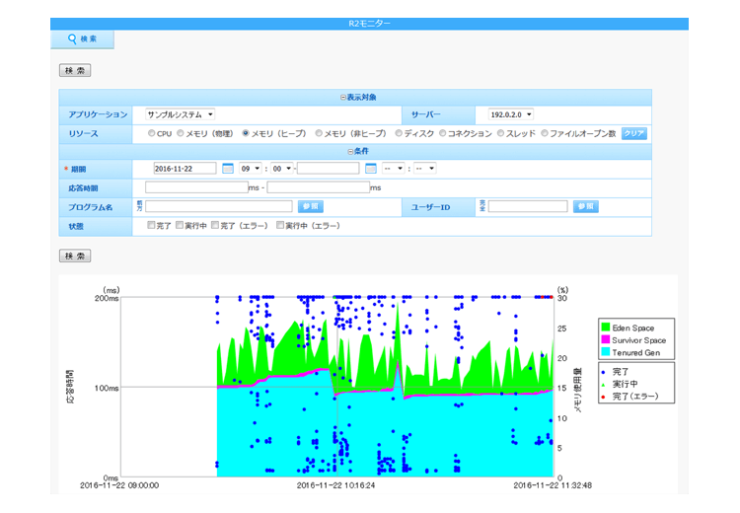The height and width of the screenshot is (513, 740).
Task: Click the プログラム名 text field
Action: click(219, 206)
